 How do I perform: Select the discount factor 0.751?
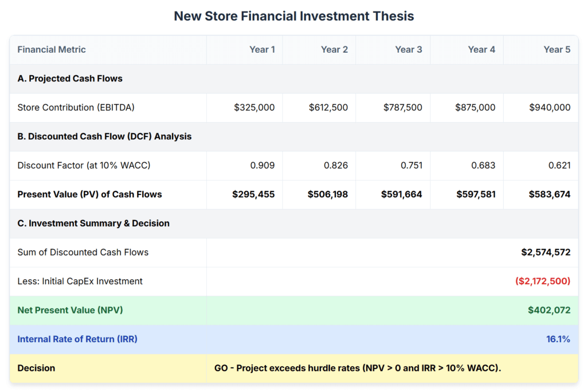pos(412,165)
